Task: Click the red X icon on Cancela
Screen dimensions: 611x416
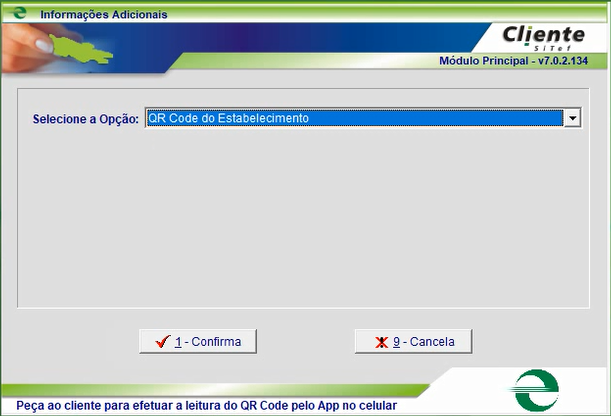Action: click(381, 342)
